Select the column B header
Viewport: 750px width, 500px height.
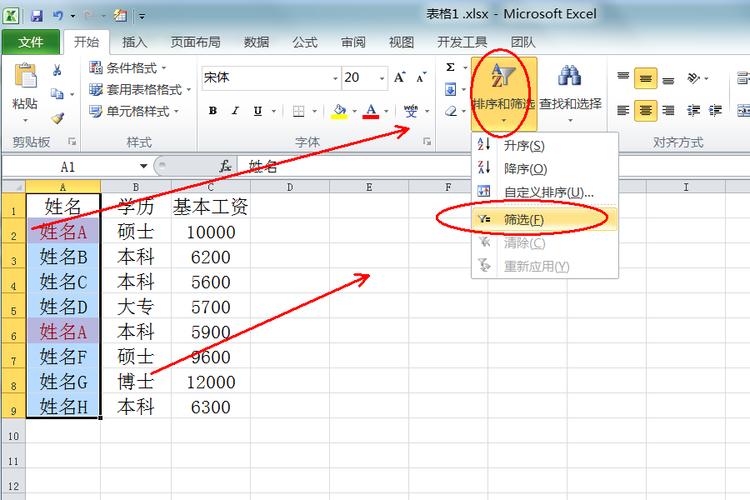click(x=136, y=187)
